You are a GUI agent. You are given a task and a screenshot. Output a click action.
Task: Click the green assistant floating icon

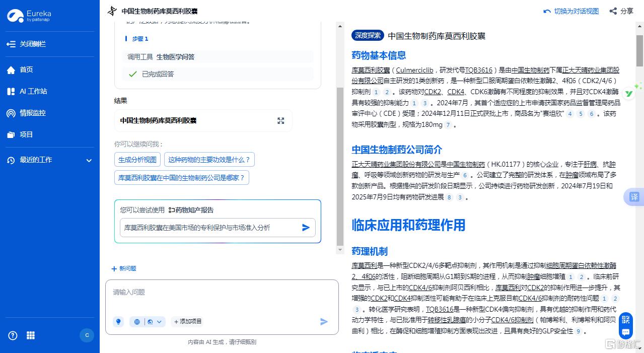[x=630, y=93]
